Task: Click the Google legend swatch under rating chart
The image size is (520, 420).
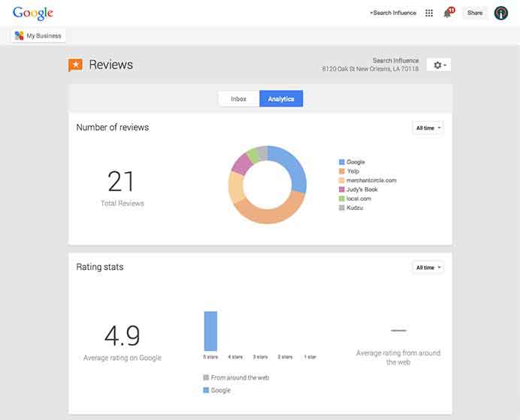Action: (x=206, y=390)
